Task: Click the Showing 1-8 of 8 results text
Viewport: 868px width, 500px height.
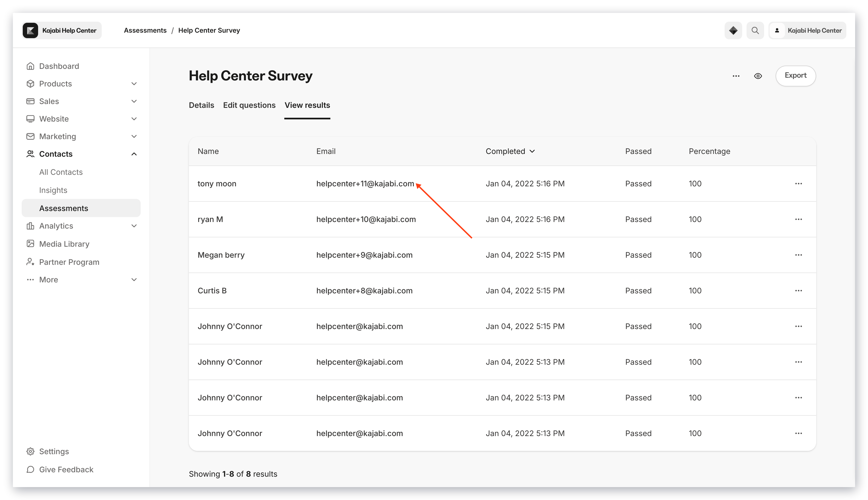Action: (x=233, y=474)
